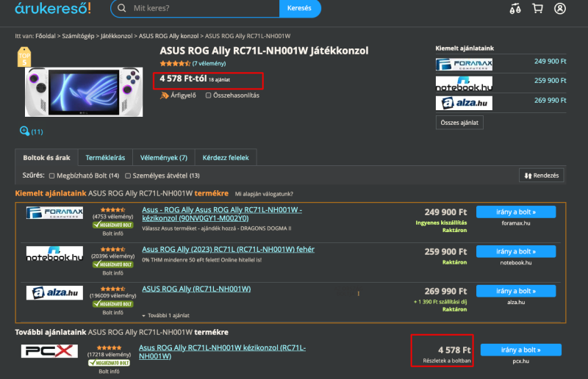Click (17218 vélemény) under PCX
The width and height of the screenshot is (588, 379).
[x=109, y=354]
